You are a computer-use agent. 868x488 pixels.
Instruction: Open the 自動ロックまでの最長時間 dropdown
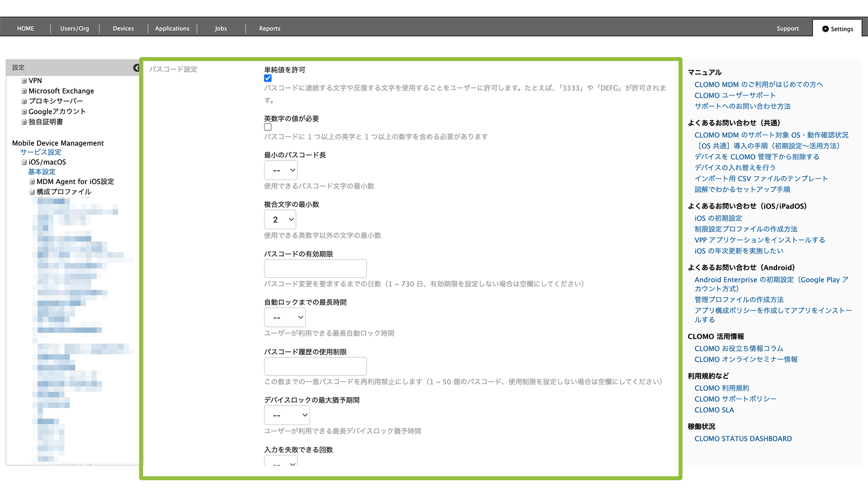[x=285, y=318]
